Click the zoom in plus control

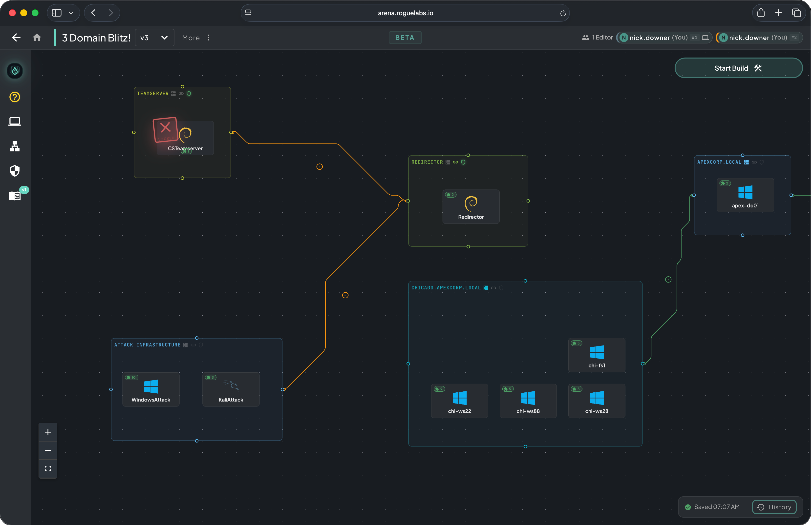coord(48,432)
